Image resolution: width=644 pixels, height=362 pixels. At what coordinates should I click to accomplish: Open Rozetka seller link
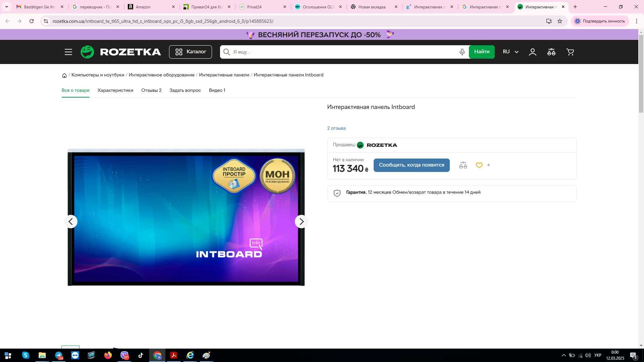377,145
